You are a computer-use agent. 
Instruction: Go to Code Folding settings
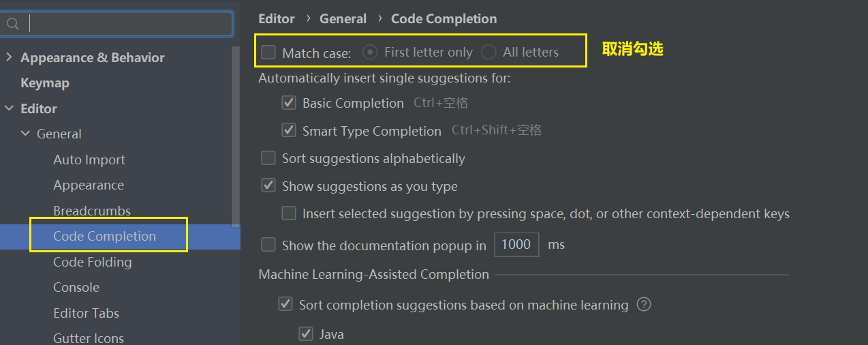pyautogui.click(x=92, y=262)
